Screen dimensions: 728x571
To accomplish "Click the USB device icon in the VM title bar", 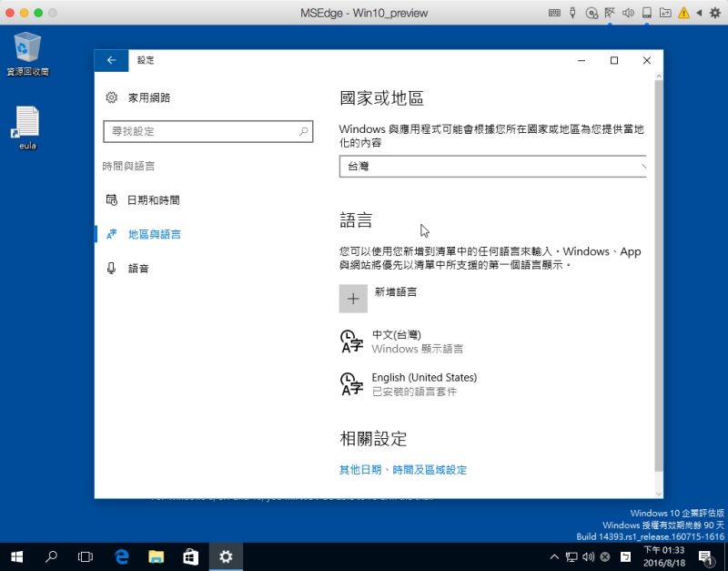I will tap(572, 13).
